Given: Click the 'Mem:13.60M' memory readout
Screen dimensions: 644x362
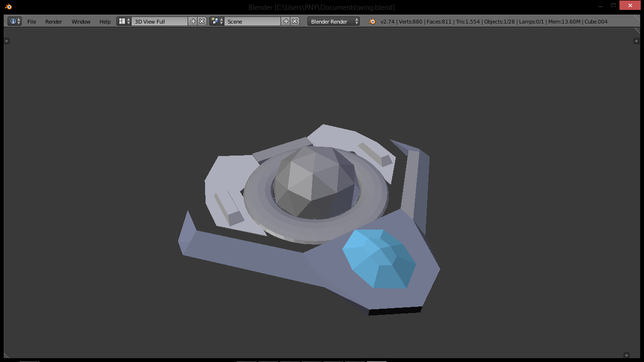Looking at the screenshot, I should [564, 22].
